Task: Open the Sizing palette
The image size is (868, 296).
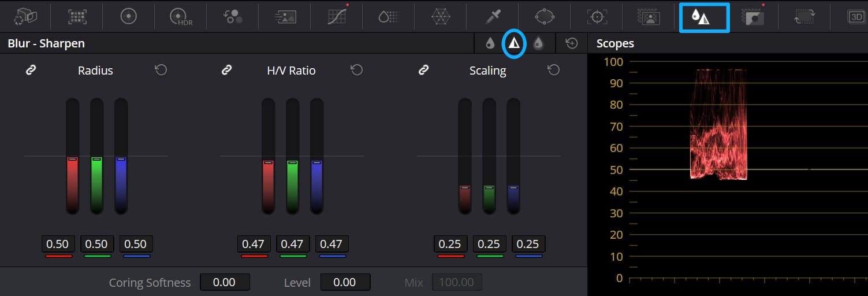Action: point(804,17)
